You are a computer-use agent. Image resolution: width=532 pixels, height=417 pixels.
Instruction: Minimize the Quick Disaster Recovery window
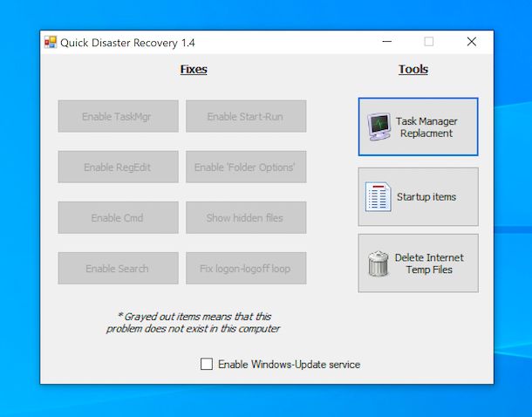[386, 42]
